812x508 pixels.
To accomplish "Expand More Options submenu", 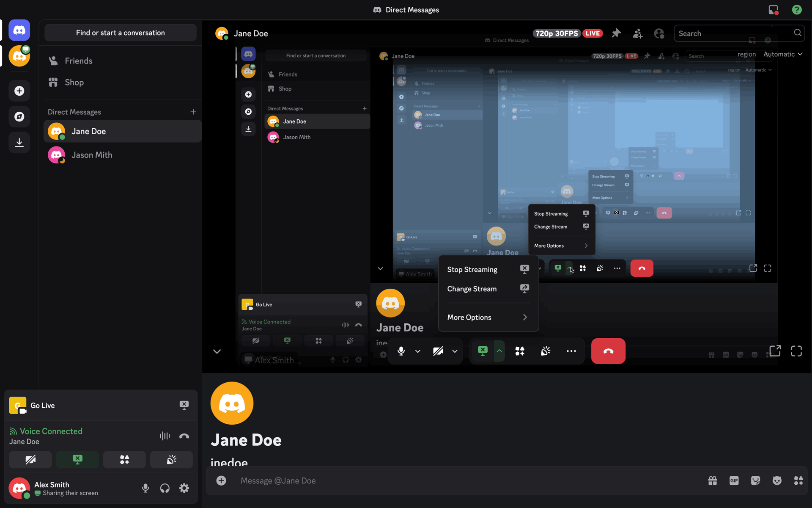I will point(488,317).
